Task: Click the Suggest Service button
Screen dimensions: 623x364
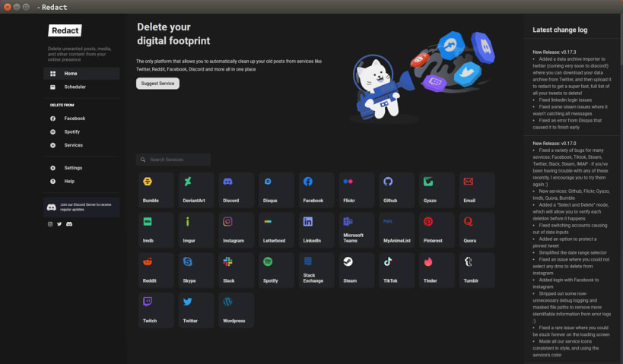Action: [157, 84]
